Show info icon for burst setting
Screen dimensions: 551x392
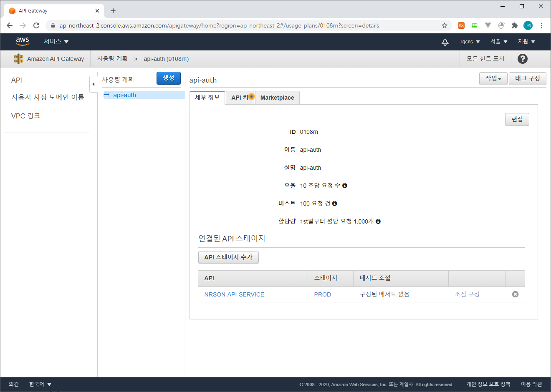335,204
